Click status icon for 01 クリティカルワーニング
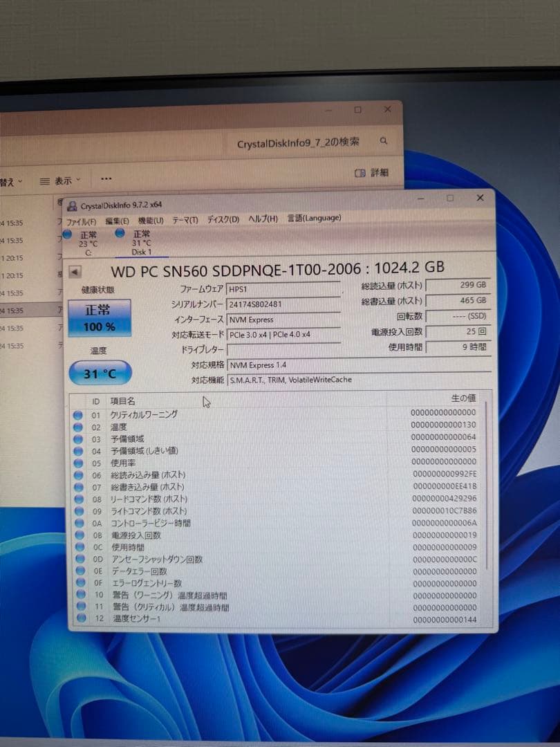 tap(78, 415)
